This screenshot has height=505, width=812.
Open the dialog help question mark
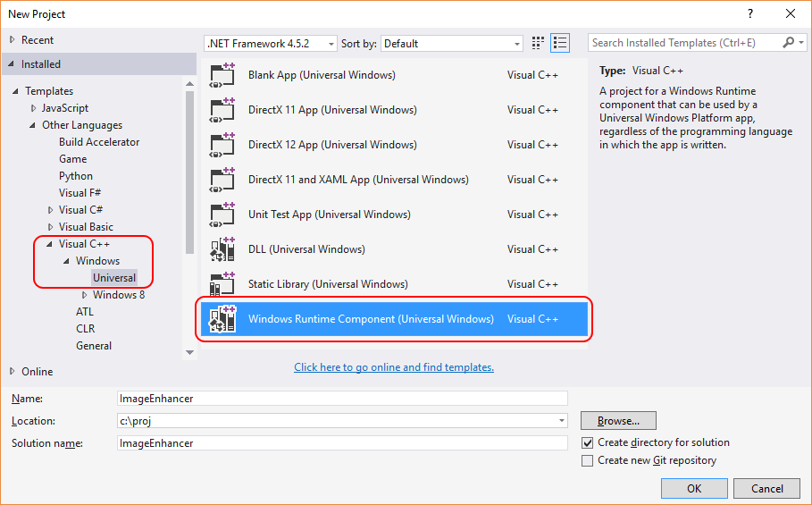(x=750, y=13)
